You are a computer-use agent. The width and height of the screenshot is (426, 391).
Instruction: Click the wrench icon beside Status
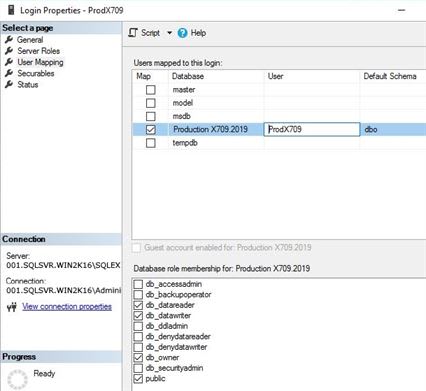[x=9, y=85]
